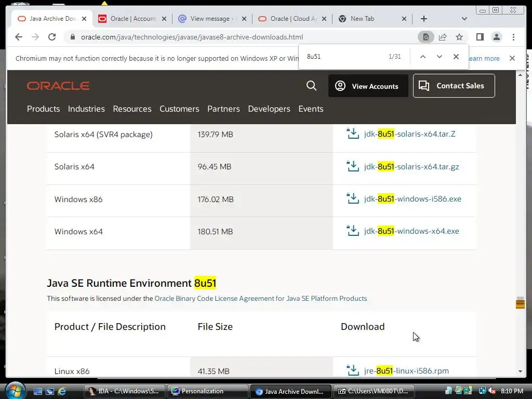Open the Resources menu
532x399 pixels.
(x=132, y=109)
